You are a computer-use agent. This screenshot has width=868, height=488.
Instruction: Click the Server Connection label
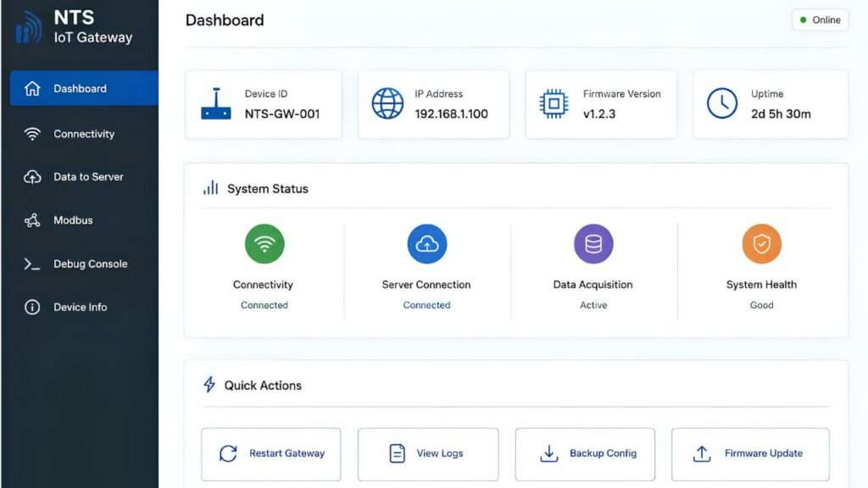tap(426, 285)
